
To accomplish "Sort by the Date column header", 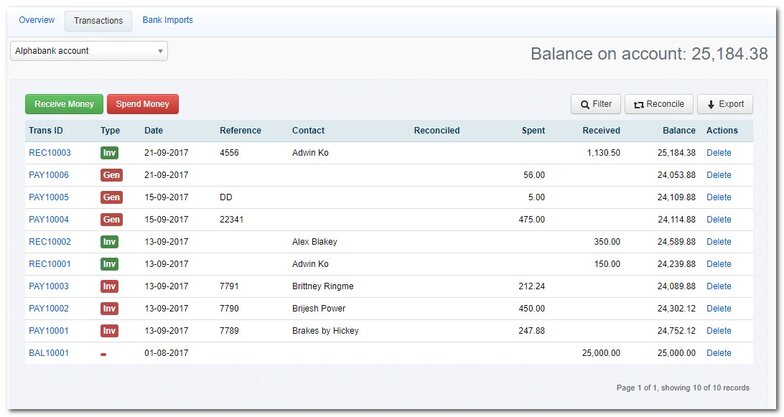I will (x=153, y=131).
